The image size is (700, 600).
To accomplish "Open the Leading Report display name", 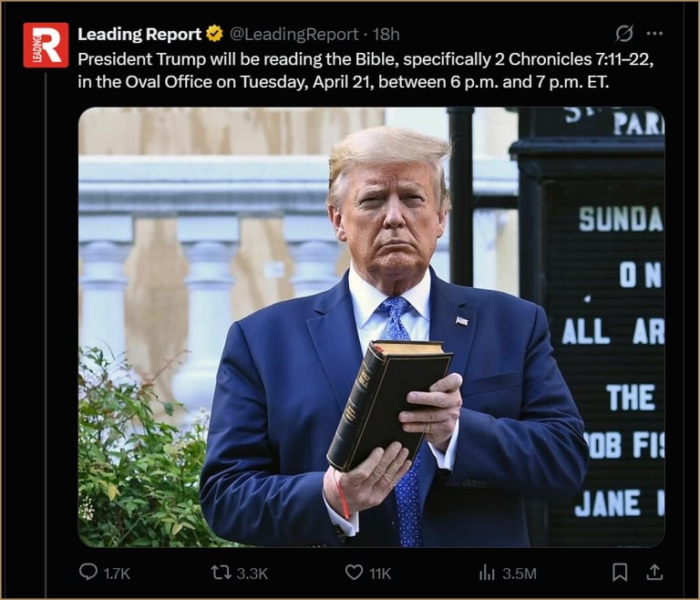I will pyautogui.click(x=139, y=34).
